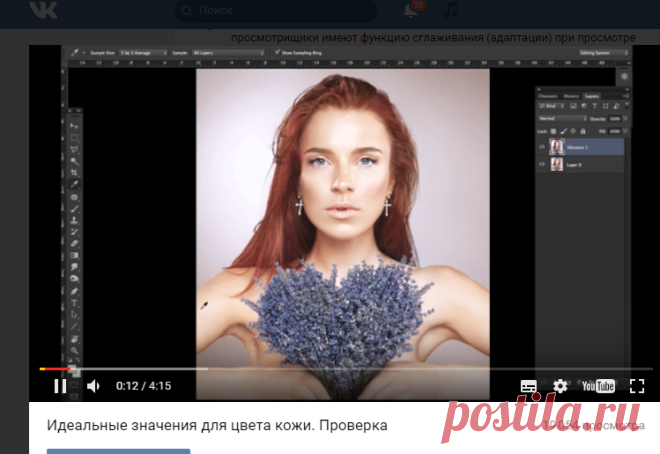
Task: Filter layers by adjustment layers icon
Action: (x=584, y=106)
